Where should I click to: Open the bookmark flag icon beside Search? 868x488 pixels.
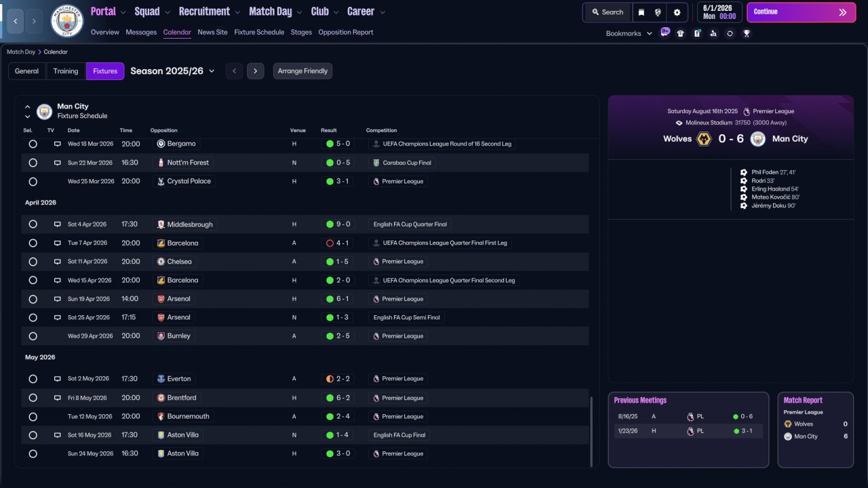coord(642,12)
